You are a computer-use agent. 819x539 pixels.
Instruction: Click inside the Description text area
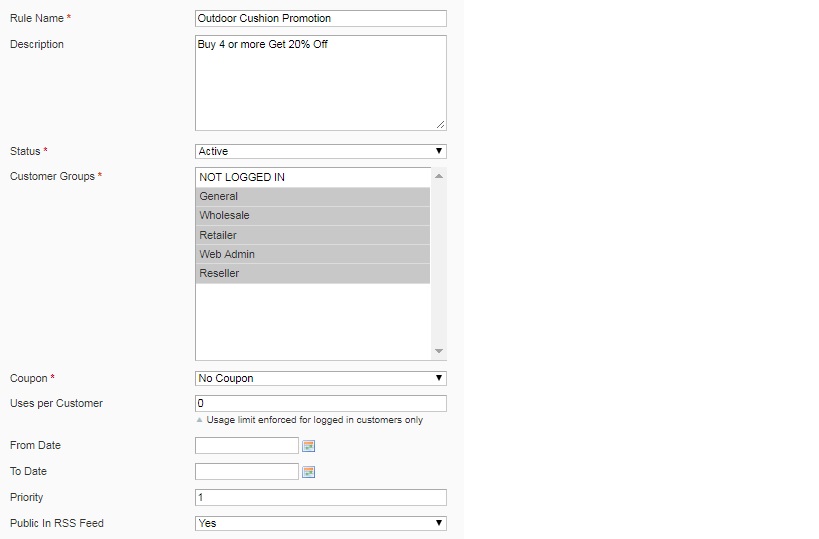tap(320, 83)
